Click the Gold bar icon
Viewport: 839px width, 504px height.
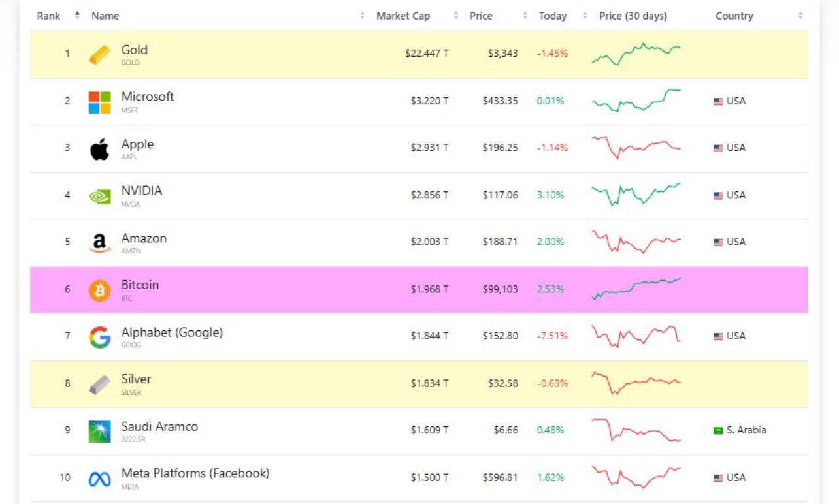[99, 55]
